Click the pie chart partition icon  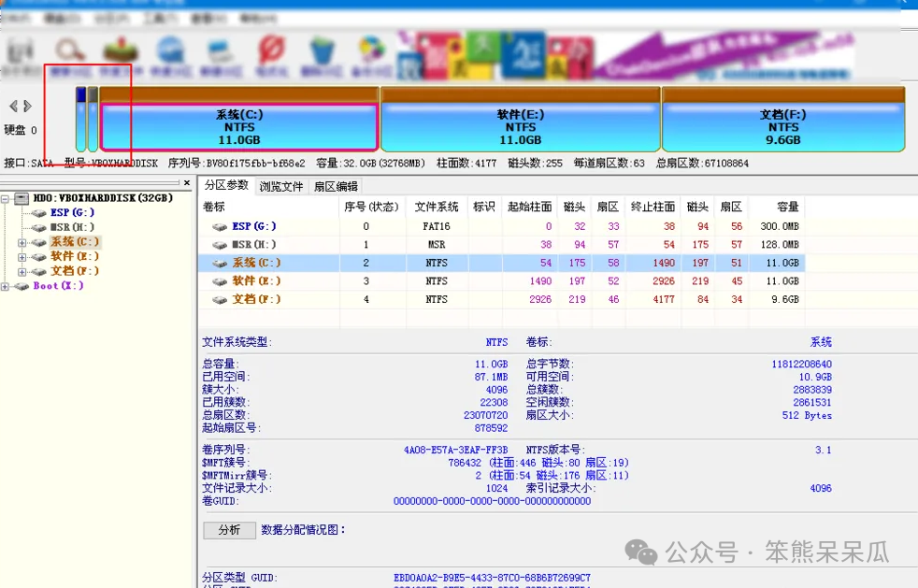[x=370, y=49]
